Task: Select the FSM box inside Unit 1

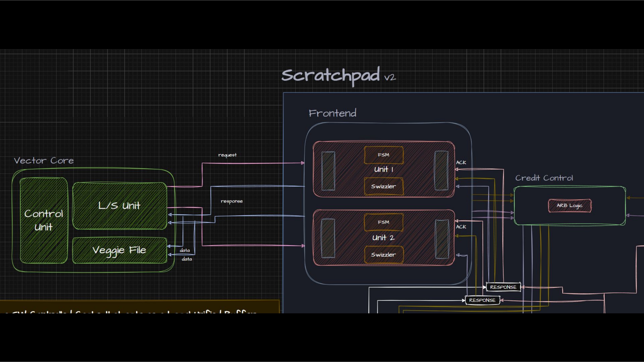Action: 383,155
